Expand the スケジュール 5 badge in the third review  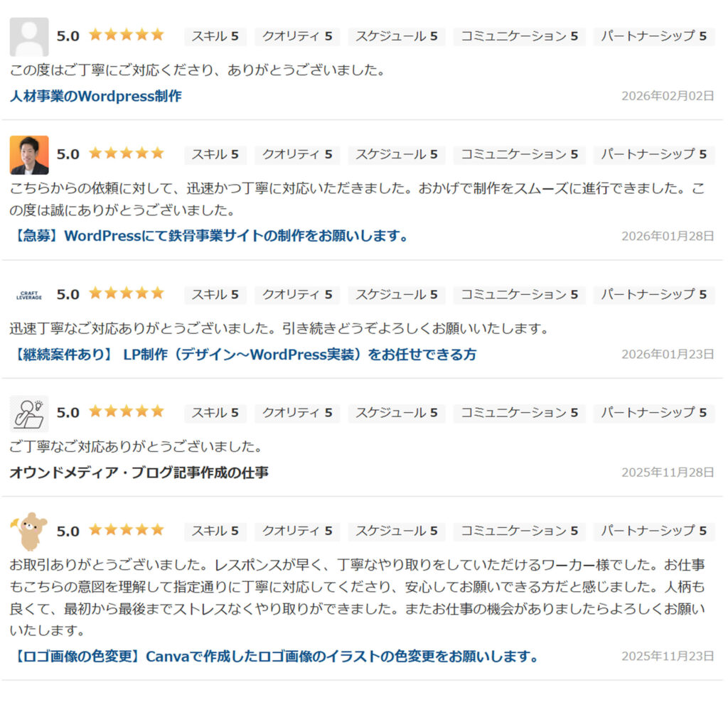point(397,294)
